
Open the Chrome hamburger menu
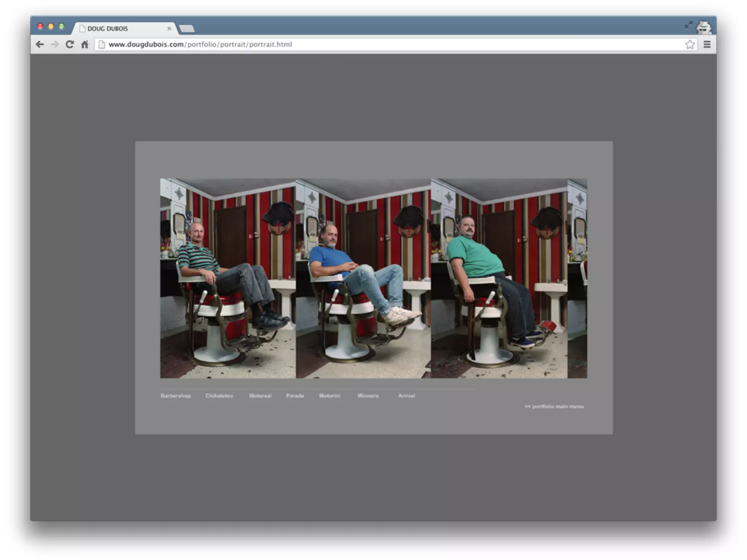coord(707,44)
